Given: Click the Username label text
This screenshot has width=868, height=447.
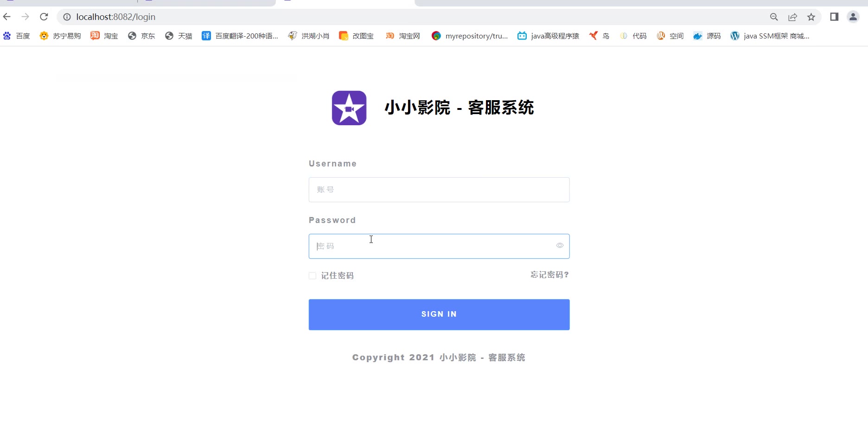Looking at the screenshot, I should [x=333, y=164].
